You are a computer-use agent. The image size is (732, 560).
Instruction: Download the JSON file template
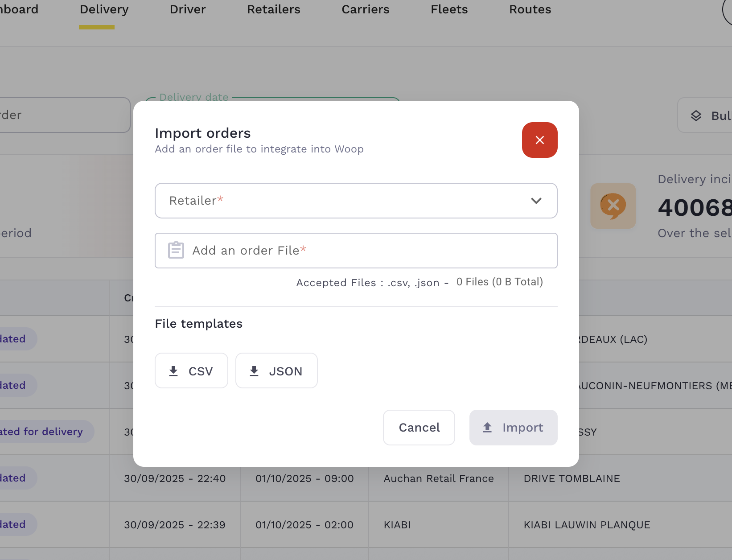276,371
